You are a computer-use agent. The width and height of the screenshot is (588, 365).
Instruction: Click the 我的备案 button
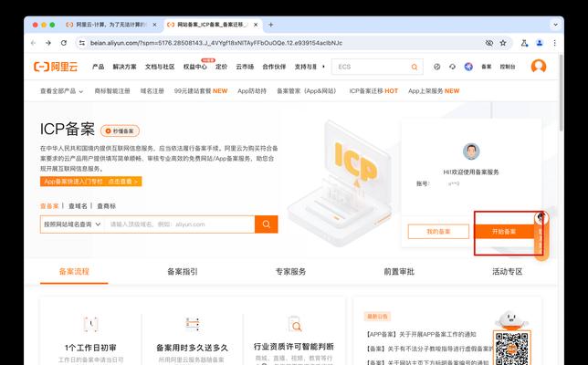click(x=438, y=232)
